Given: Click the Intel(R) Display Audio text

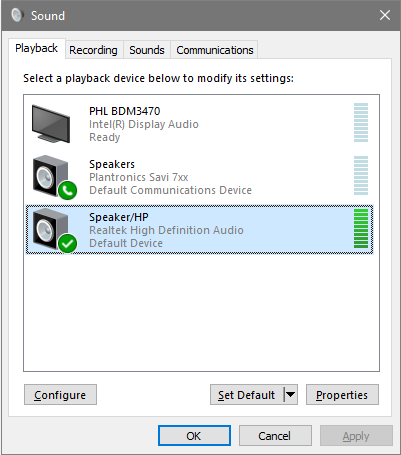Looking at the screenshot, I should click(x=144, y=124).
